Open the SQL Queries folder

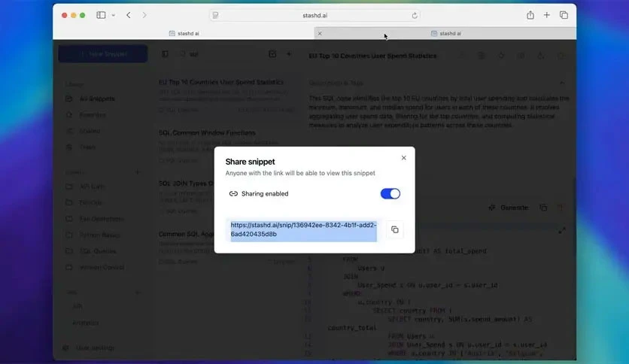click(98, 251)
